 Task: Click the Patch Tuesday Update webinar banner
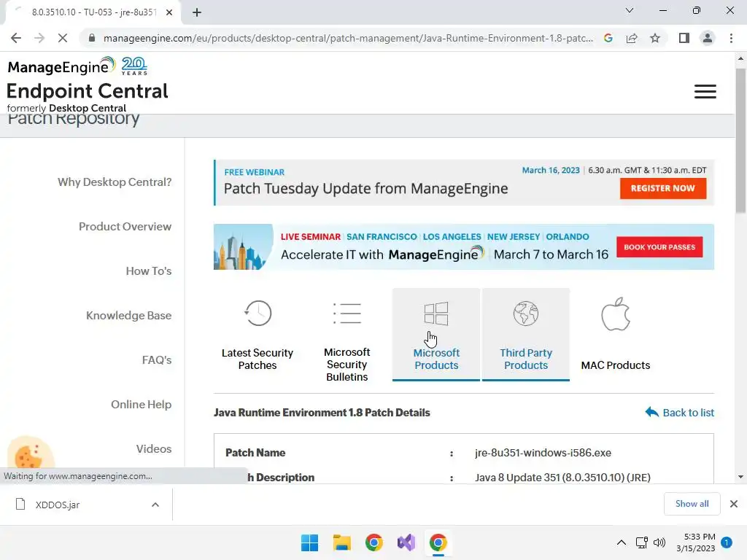[463, 183]
